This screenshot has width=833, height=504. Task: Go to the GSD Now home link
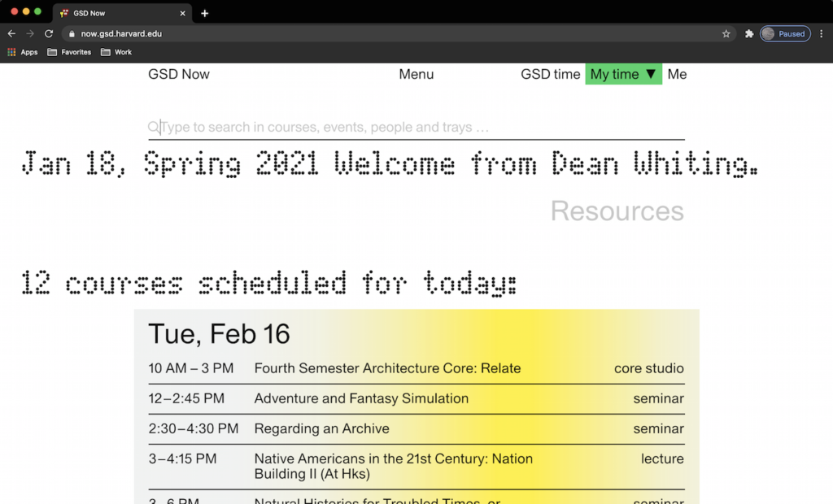coord(178,74)
